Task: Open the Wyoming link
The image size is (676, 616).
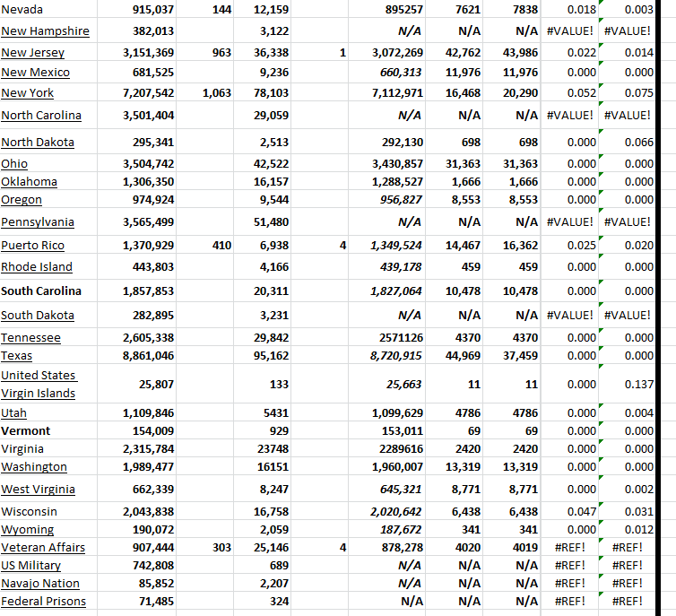Action: [28, 530]
